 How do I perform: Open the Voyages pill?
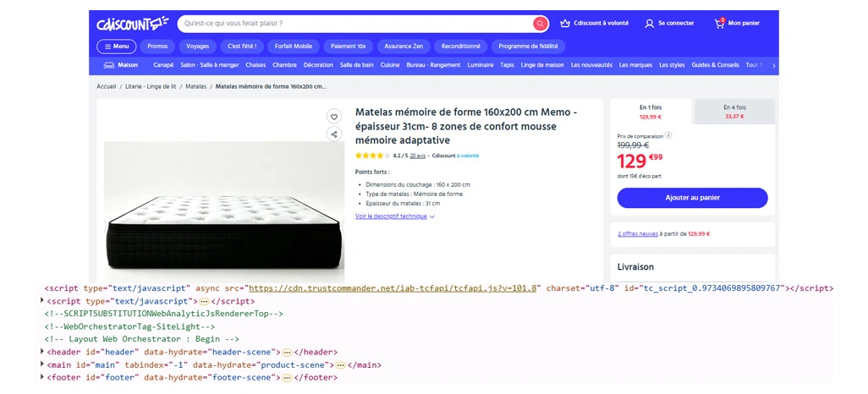click(198, 47)
